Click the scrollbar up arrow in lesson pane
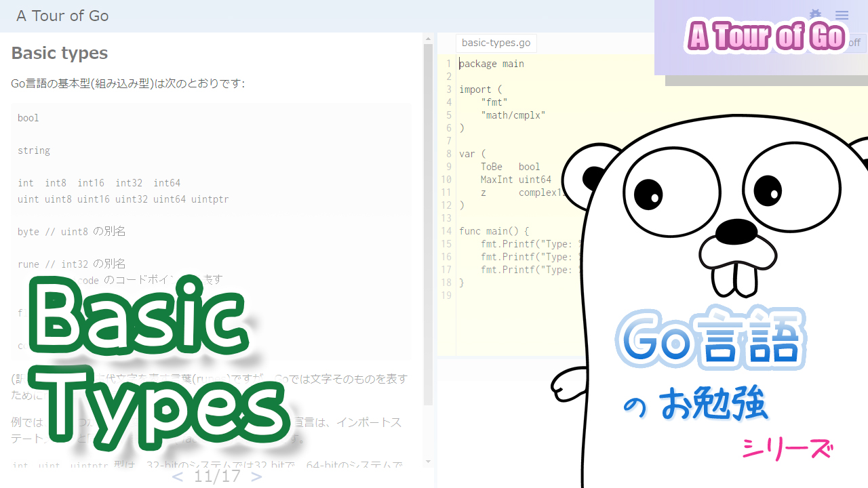Viewport: 868px width, 488px height. tap(428, 39)
